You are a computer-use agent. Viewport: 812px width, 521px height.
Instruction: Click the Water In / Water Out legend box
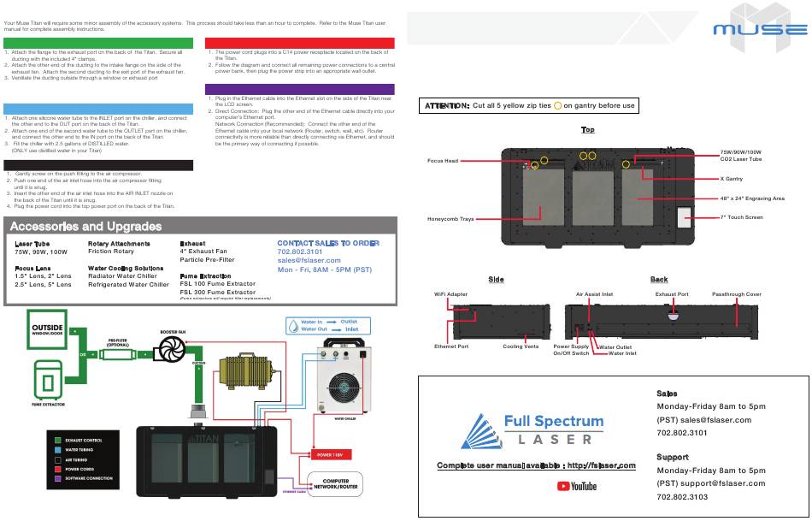[328, 326]
